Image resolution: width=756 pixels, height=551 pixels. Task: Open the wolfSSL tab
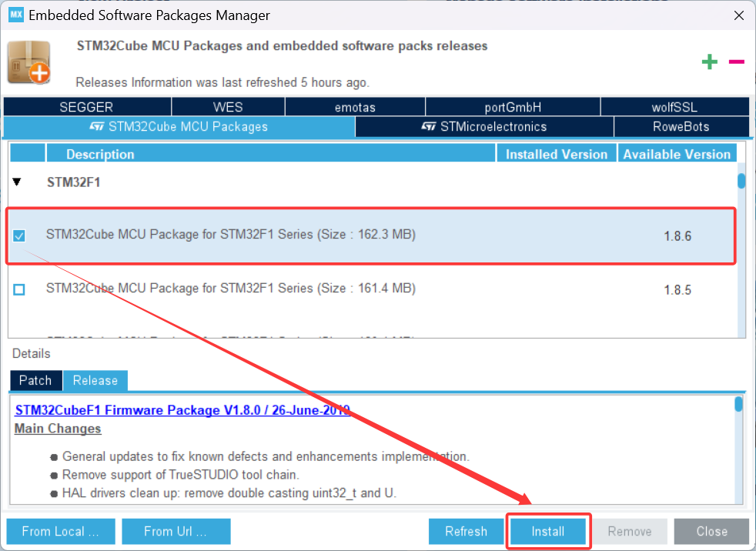pos(674,106)
